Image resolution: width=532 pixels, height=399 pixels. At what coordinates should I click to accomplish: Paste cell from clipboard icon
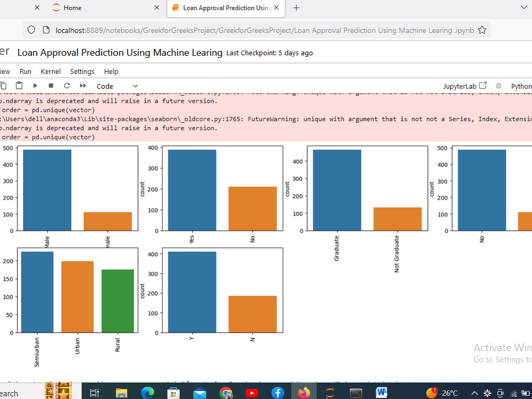[x=19, y=85]
